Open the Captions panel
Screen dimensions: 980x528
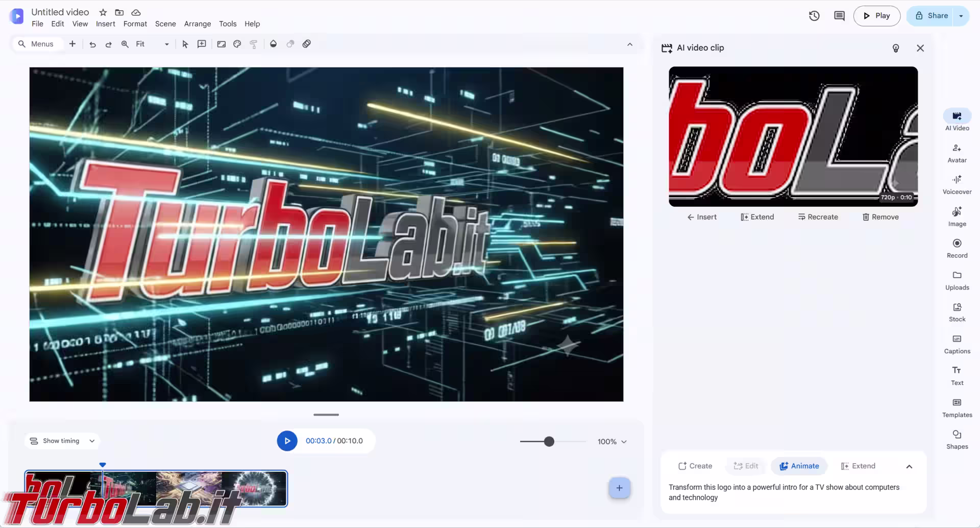[x=957, y=345]
